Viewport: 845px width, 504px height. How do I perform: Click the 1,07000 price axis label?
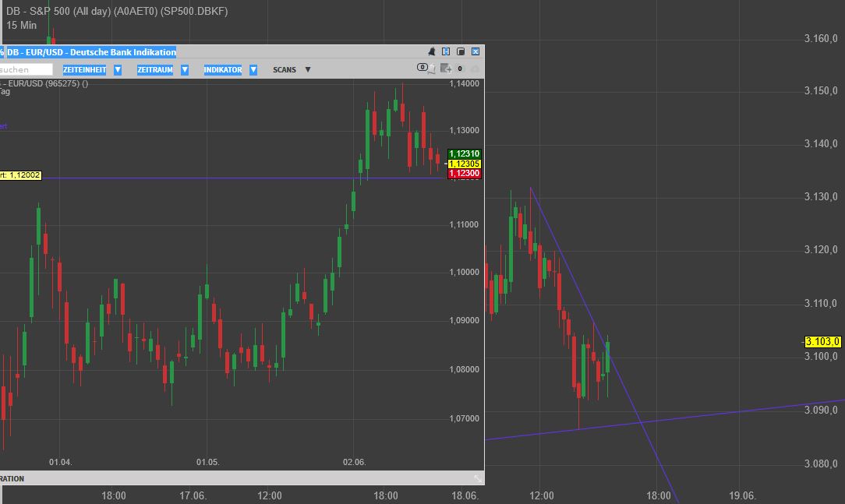(464, 418)
